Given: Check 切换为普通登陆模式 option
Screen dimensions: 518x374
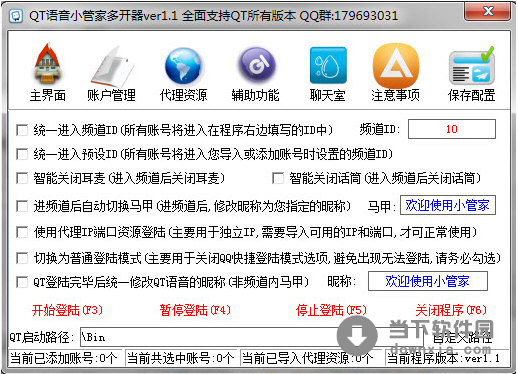Looking at the screenshot, I should tap(22, 258).
